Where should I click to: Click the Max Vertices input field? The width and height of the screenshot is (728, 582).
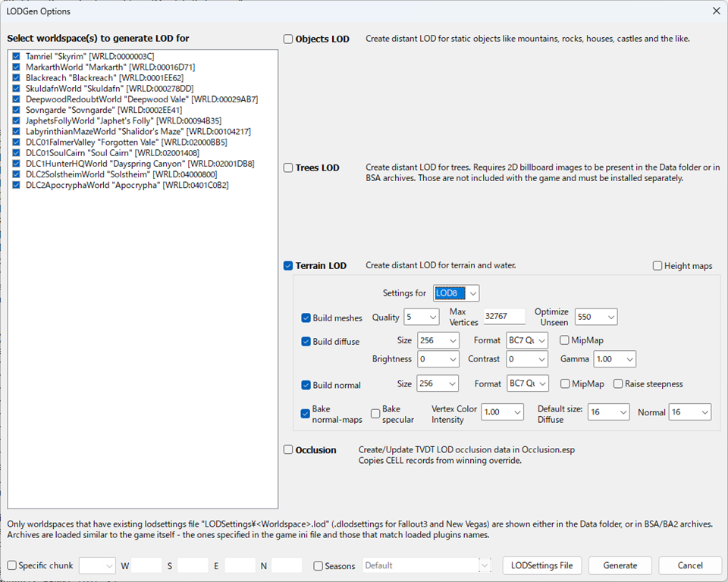(504, 317)
